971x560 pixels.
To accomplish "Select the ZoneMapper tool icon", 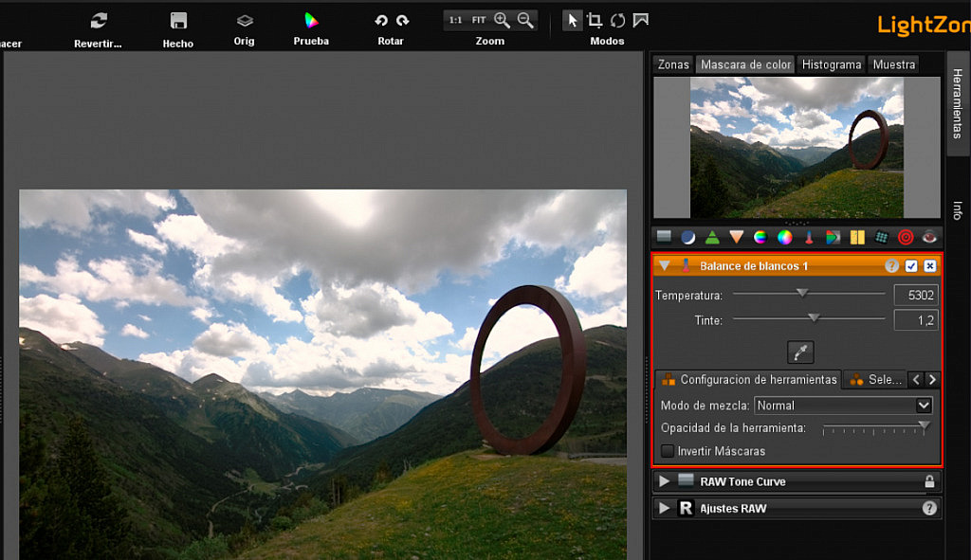I will pos(664,237).
